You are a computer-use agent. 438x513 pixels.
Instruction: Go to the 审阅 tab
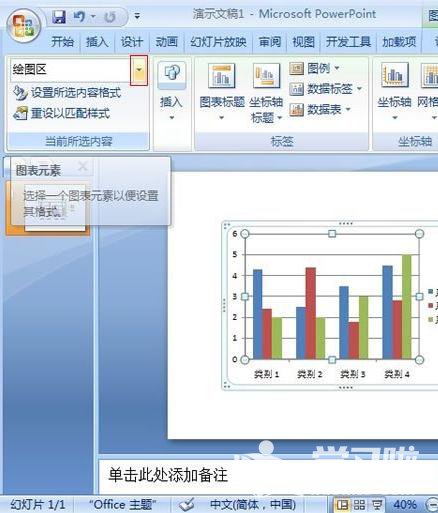(x=270, y=42)
